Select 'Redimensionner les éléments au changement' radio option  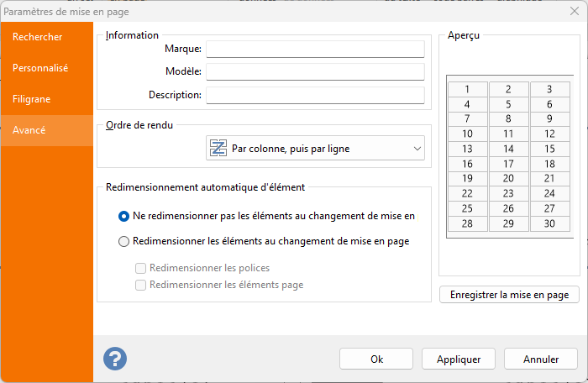(124, 241)
